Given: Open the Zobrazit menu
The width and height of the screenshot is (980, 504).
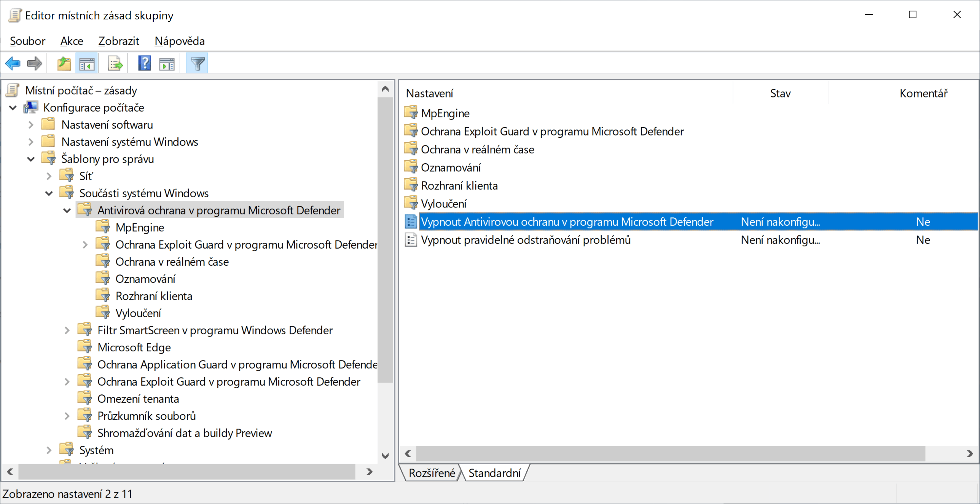Looking at the screenshot, I should click(x=118, y=41).
